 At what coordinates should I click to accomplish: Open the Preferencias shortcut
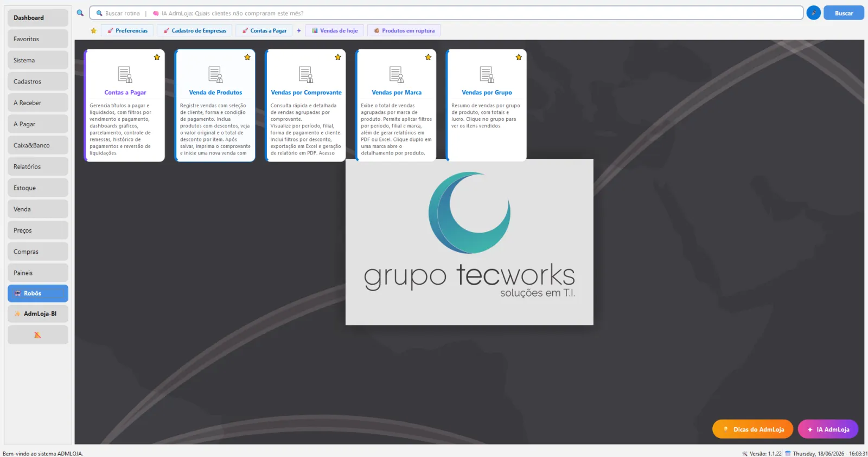pyautogui.click(x=127, y=31)
